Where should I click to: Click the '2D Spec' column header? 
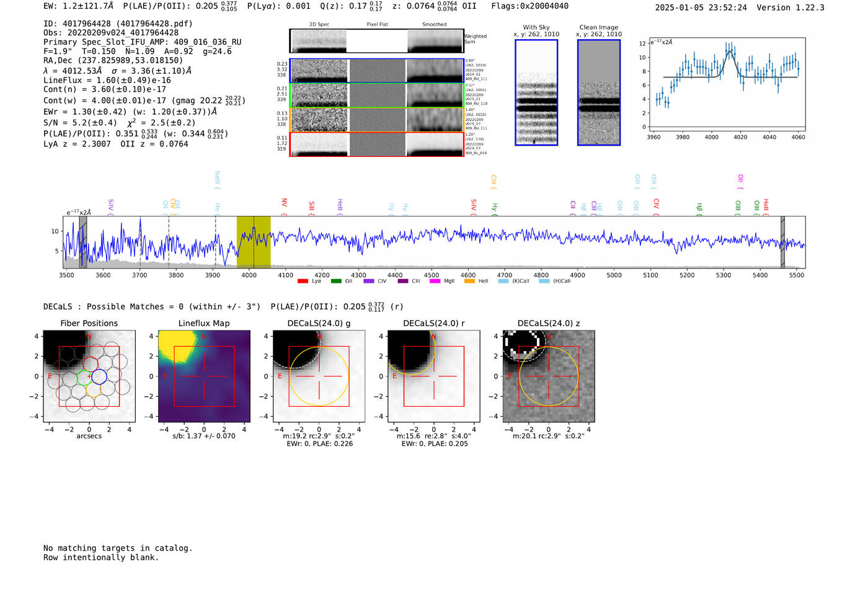319,24
